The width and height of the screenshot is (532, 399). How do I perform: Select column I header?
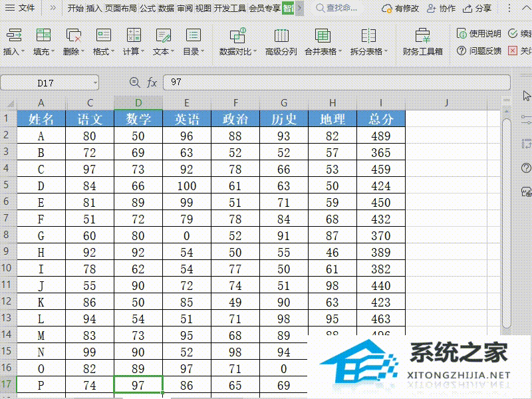(x=381, y=103)
